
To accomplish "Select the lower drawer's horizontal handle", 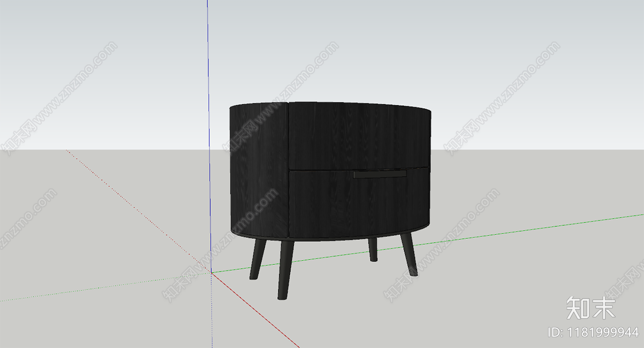I will pos(380,174).
